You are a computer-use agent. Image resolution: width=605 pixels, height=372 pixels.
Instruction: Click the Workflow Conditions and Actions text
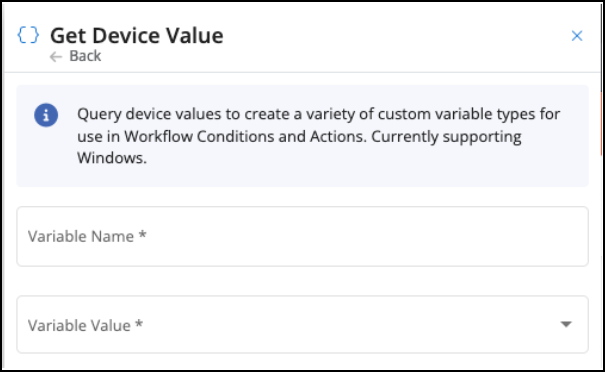click(x=245, y=136)
